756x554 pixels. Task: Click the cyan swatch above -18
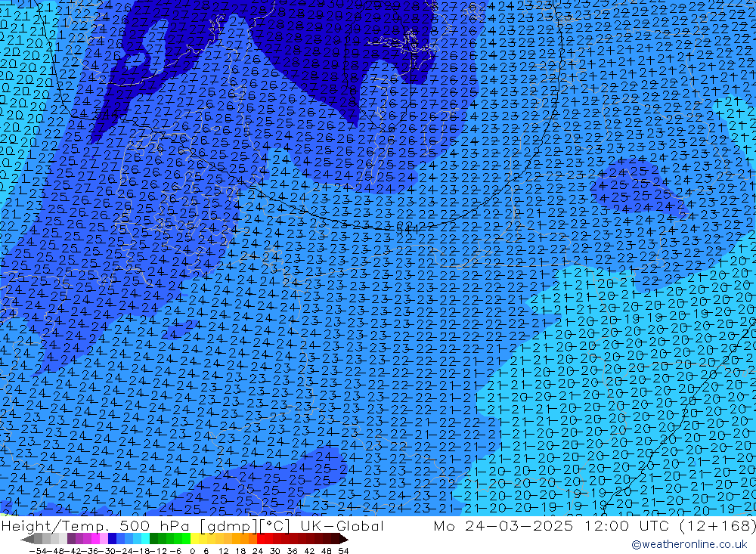click(145, 539)
